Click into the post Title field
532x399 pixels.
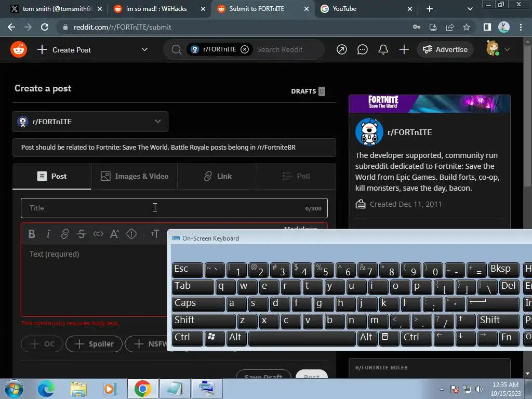[x=174, y=208]
